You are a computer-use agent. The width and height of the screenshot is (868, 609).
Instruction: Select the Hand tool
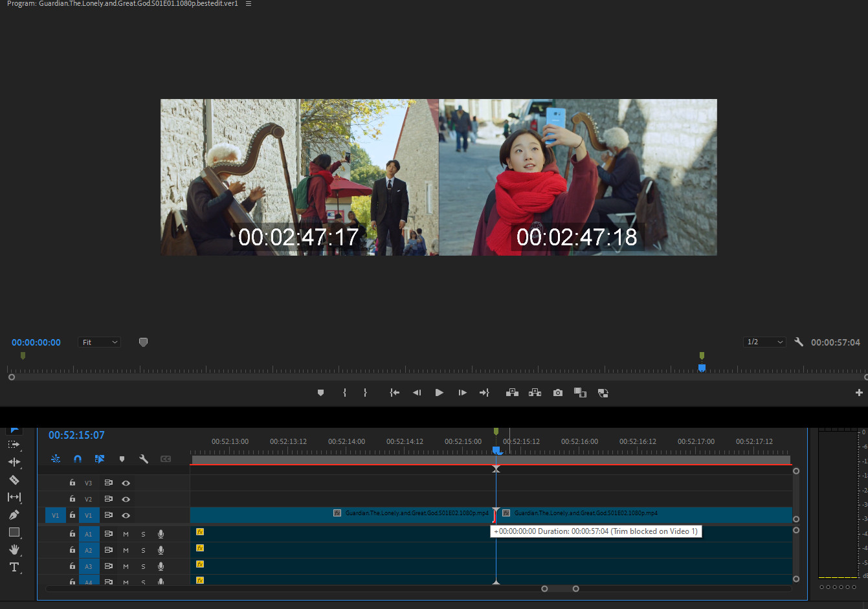pos(14,549)
